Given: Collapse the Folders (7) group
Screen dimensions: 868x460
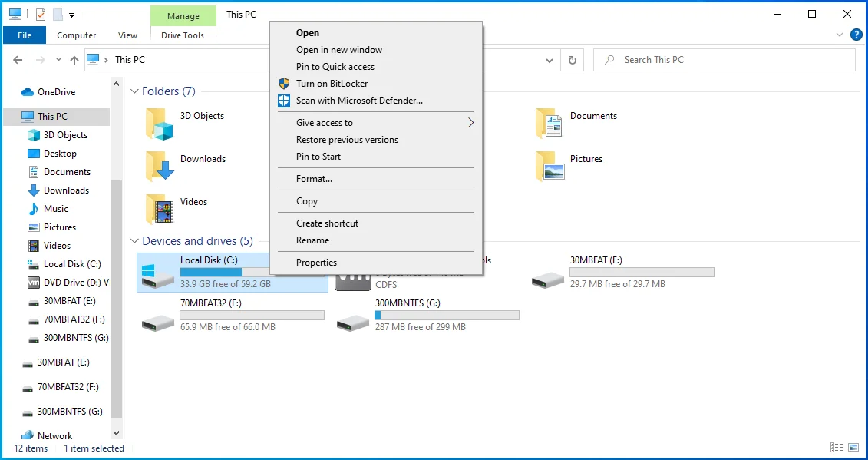Looking at the screenshot, I should [x=134, y=91].
